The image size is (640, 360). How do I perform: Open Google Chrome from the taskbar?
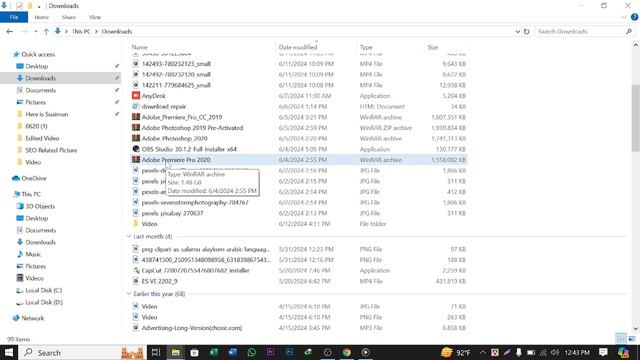(347, 352)
